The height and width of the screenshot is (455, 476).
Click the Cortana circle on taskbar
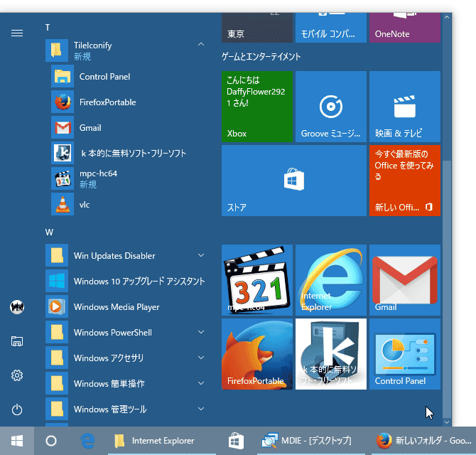pyautogui.click(x=51, y=441)
